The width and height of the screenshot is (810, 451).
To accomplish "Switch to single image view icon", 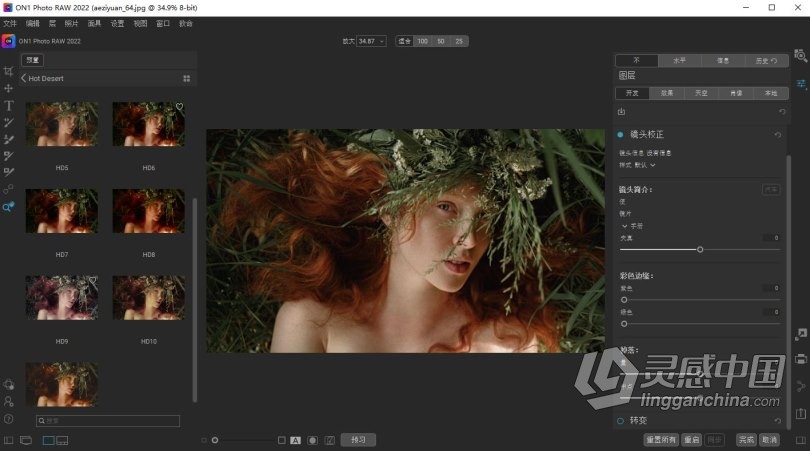I will click(48, 440).
